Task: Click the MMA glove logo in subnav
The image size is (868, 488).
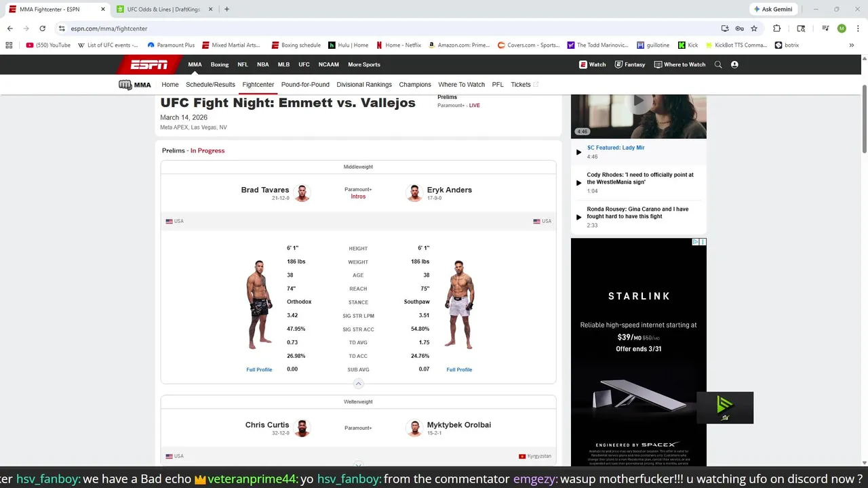Action: point(135,85)
